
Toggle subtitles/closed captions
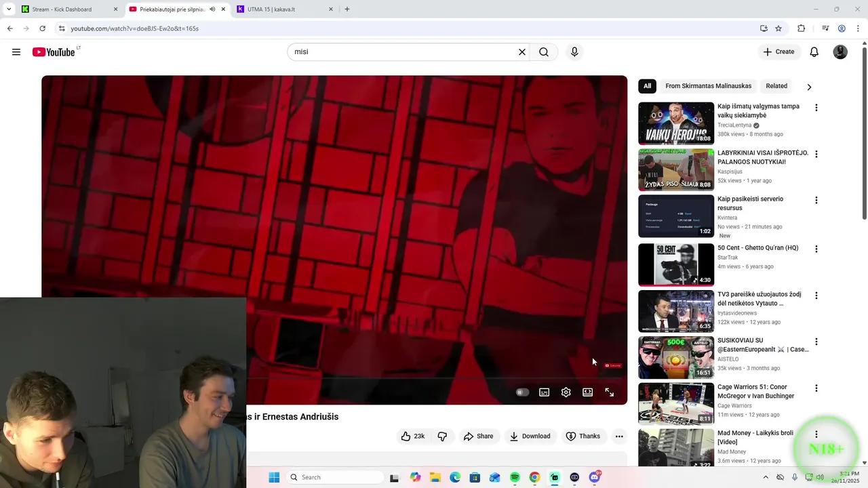(544, 392)
